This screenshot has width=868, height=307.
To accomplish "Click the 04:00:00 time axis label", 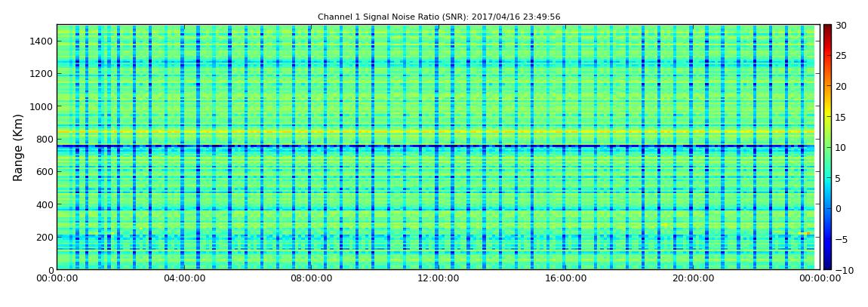I will [183, 278].
